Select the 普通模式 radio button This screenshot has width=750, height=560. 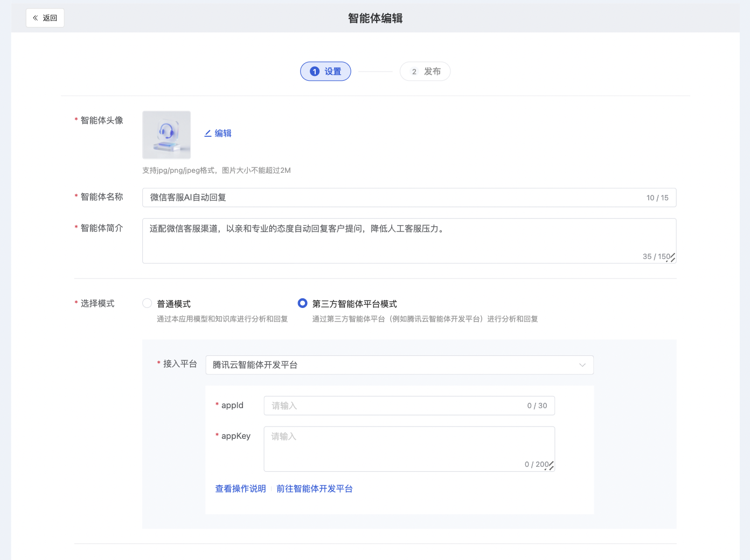147,303
